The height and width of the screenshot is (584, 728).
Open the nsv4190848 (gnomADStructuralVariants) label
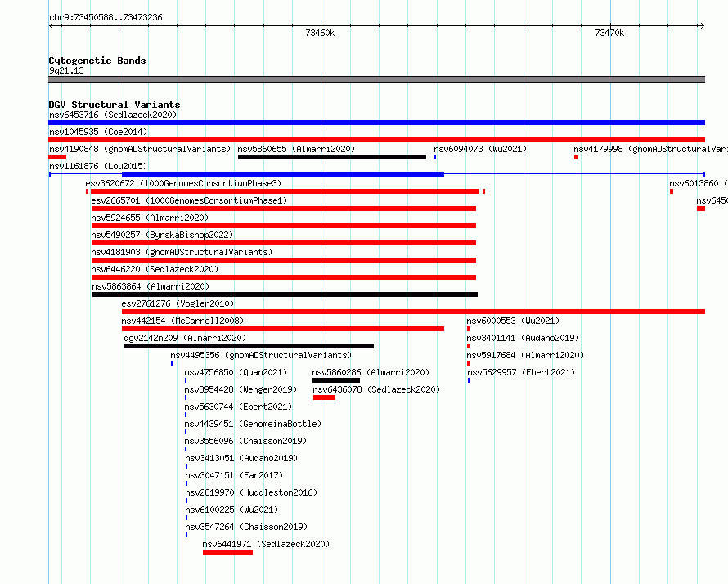[140, 149]
